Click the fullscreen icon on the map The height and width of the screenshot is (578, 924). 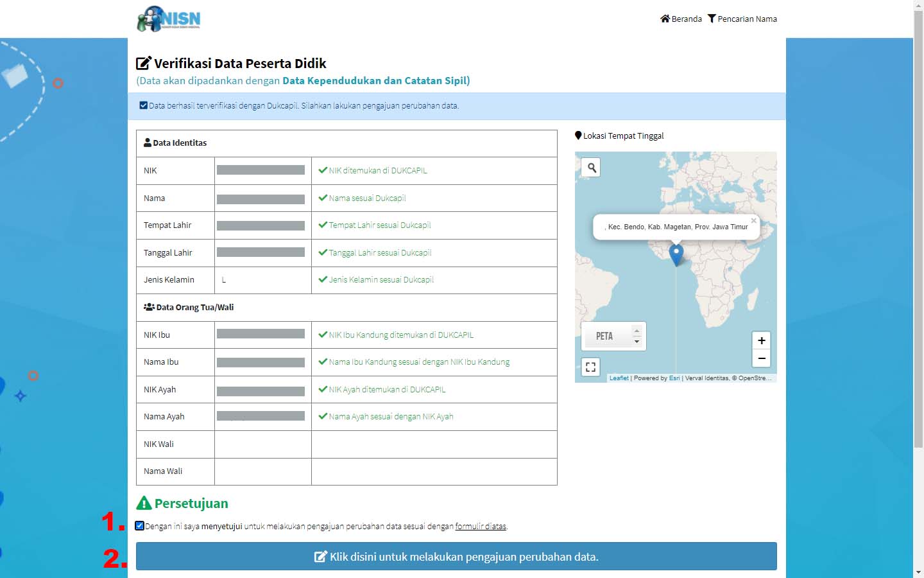[x=590, y=367]
